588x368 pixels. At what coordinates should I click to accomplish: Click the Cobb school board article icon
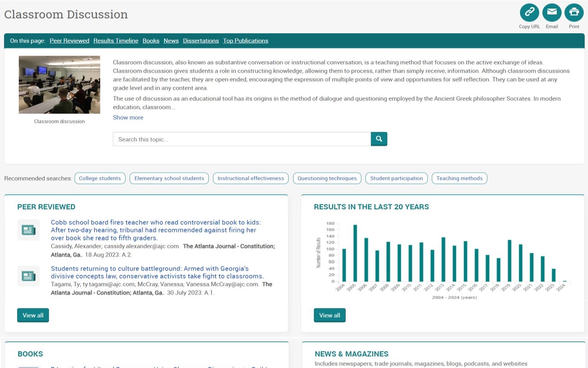point(29,231)
